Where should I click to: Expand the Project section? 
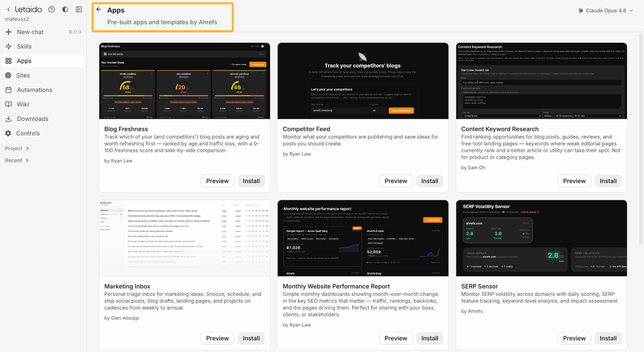tap(17, 148)
